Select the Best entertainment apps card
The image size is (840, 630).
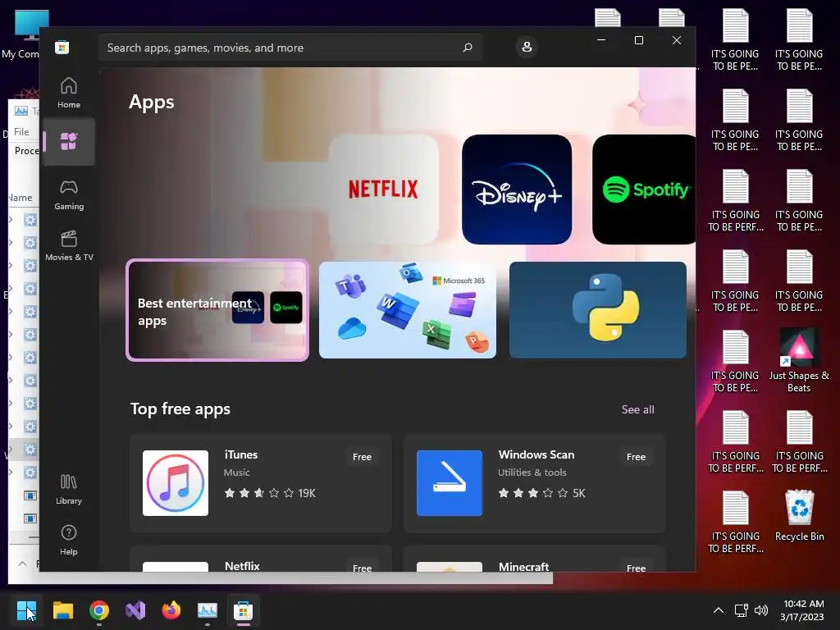click(217, 310)
